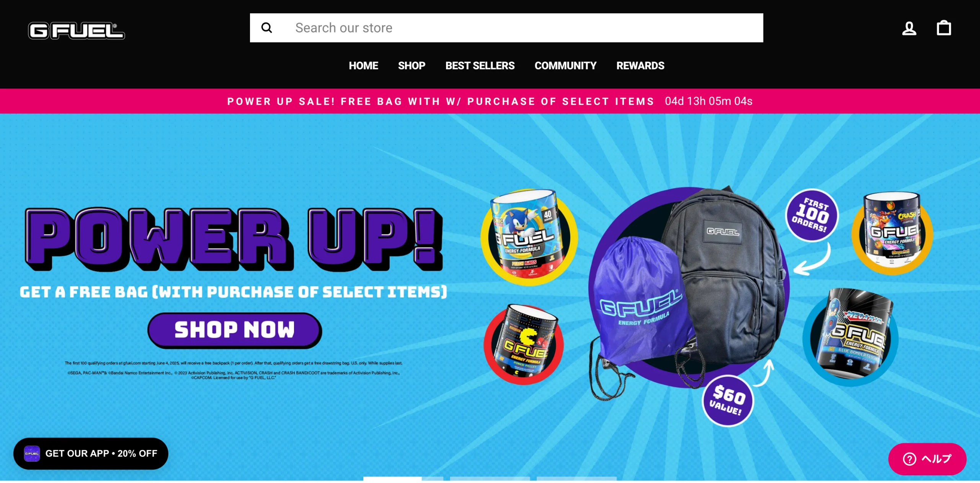Click the Power Up Sale announcement bar
The height and width of the screenshot is (483, 980).
(490, 101)
